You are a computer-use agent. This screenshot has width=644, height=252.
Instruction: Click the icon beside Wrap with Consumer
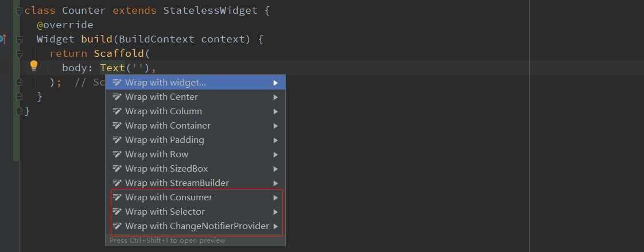pyautogui.click(x=117, y=197)
